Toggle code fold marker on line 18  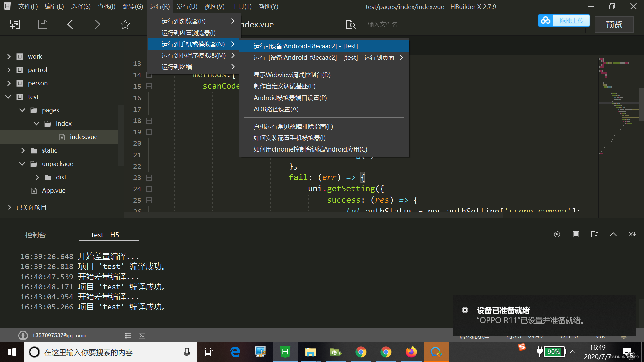(x=149, y=121)
